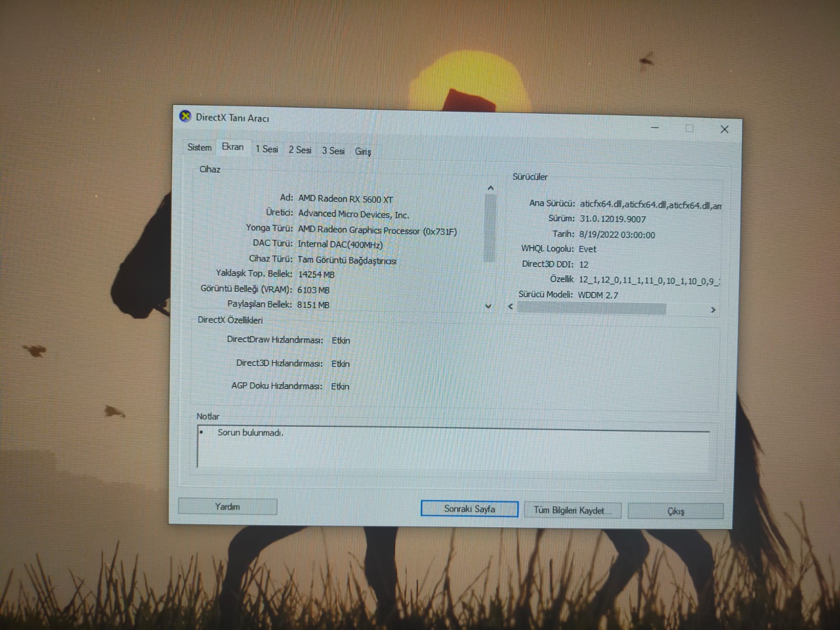This screenshot has height=630, width=840.
Task: Click the Özellik levels value 12_1,12_0
Action: [x=649, y=281]
